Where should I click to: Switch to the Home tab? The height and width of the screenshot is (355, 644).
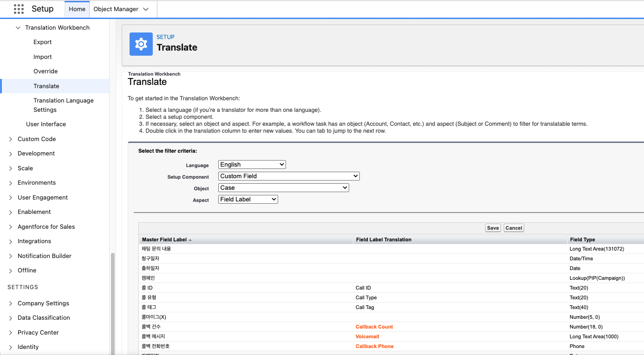[77, 9]
